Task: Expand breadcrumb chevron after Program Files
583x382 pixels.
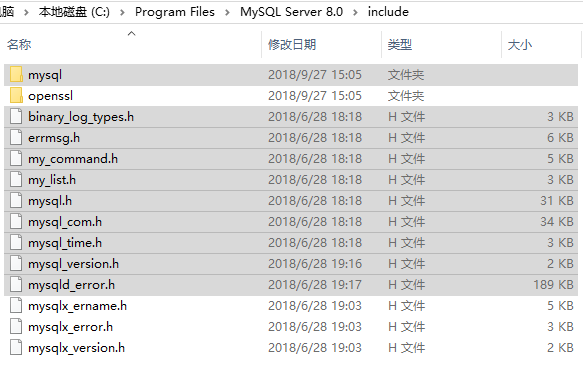Action: (x=227, y=13)
